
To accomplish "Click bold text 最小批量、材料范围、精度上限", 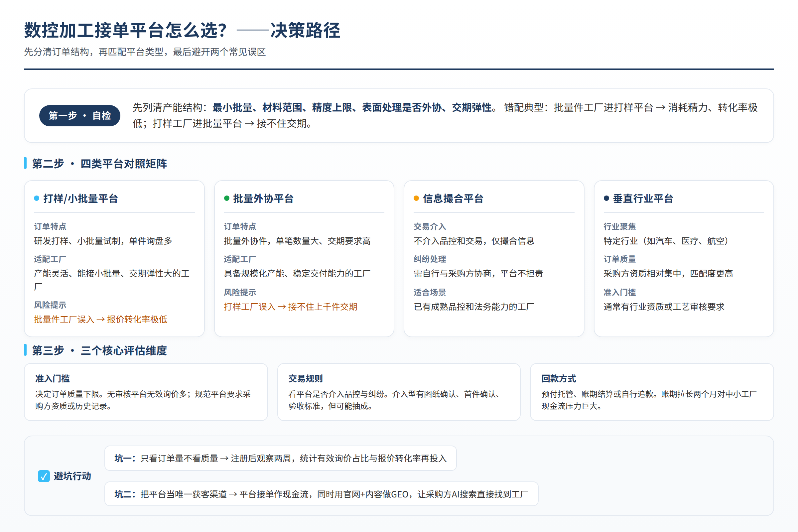I will 282,107.
